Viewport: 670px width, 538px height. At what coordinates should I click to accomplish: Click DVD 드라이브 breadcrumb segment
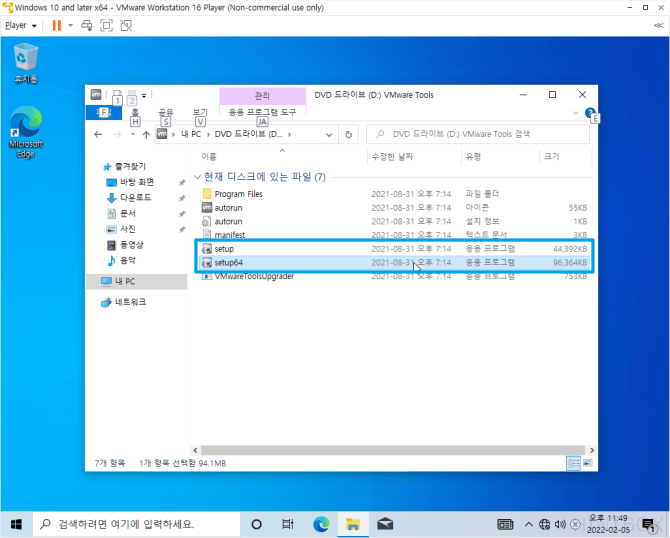click(249, 134)
